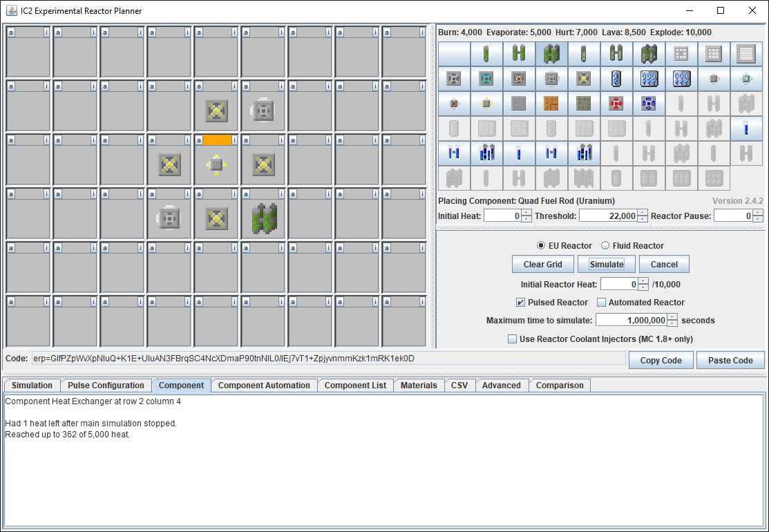The width and height of the screenshot is (769, 532).
Task: Select the Fluid Reactor radio button
Action: click(x=605, y=245)
